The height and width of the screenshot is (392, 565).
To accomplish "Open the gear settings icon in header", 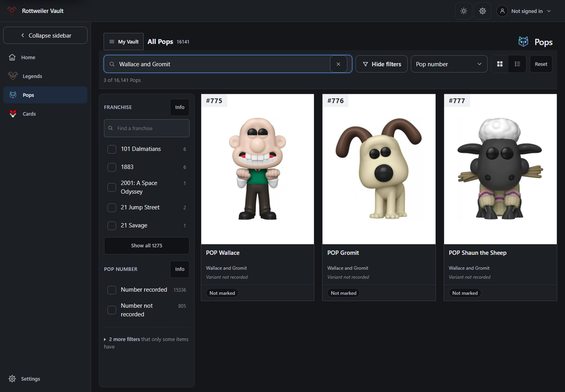I will pos(483,11).
